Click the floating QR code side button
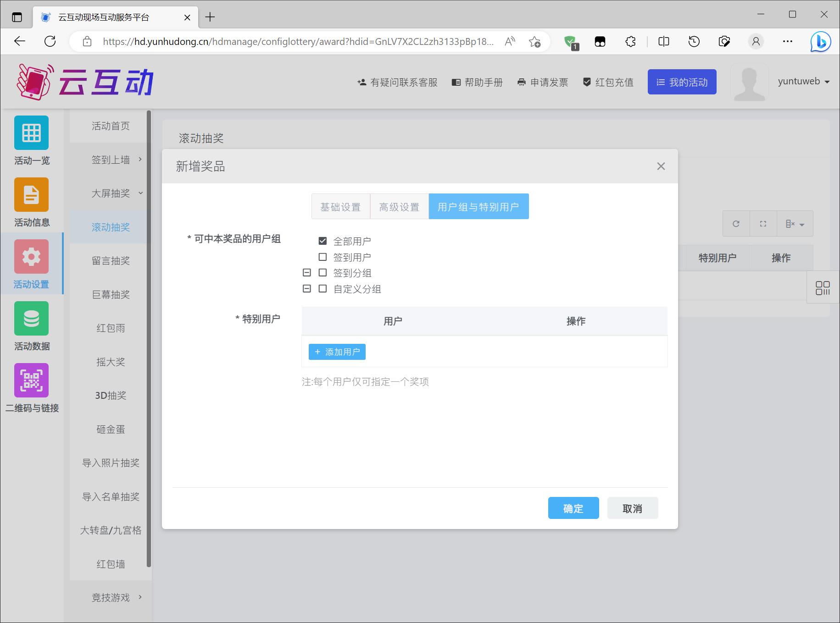 pyautogui.click(x=823, y=288)
